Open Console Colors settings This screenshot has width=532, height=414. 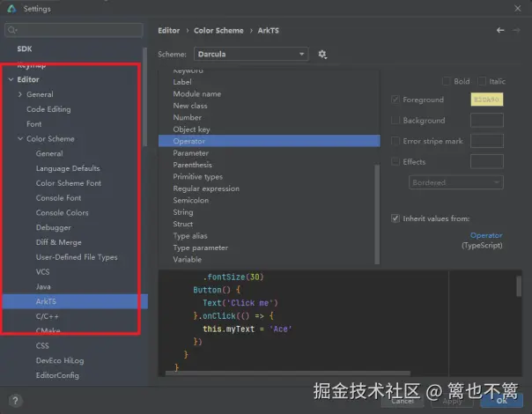point(62,213)
